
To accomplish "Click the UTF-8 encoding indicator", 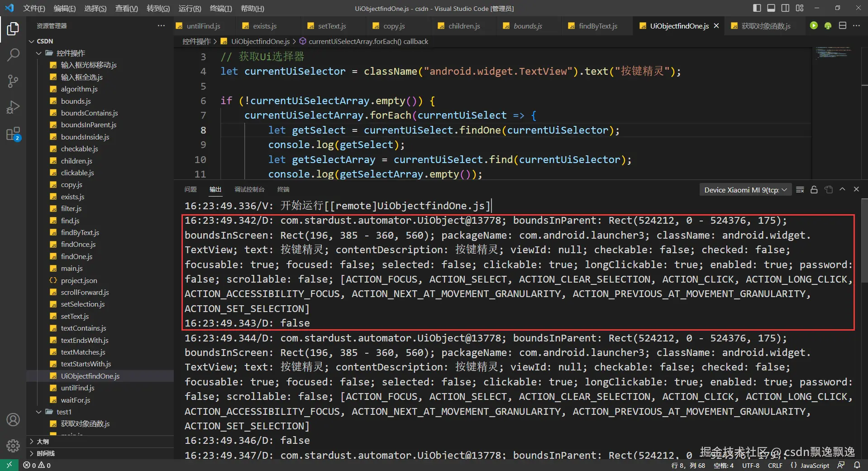I will [x=750, y=465].
